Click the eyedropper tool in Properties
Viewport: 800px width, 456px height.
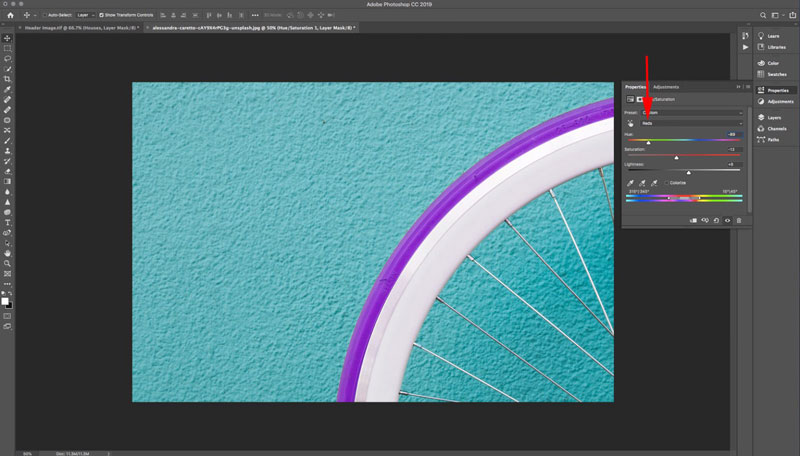click(630, 183)
